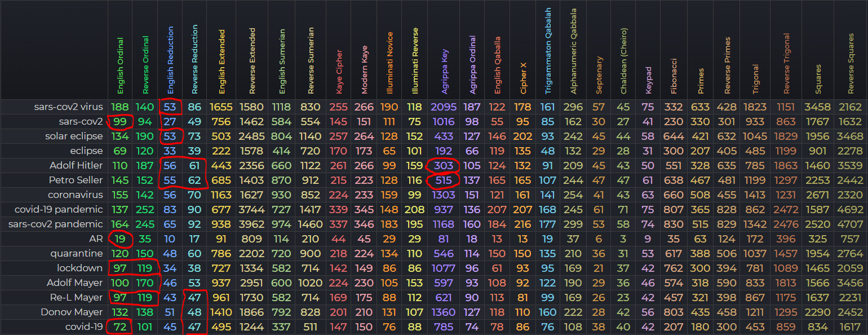Viewport: 868px width, 335px height.
Task: Click Reverse Extended value 2485 for solar eclipse
Action: coord(252,136)
